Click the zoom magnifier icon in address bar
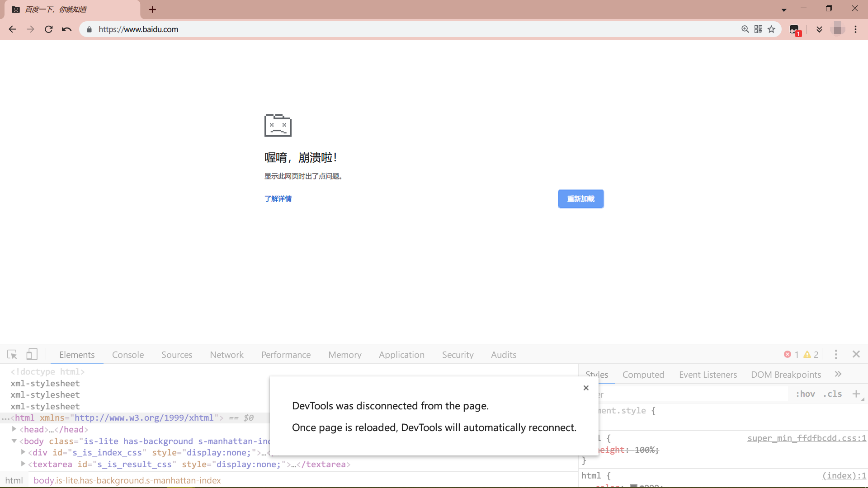Viewport: 868px width, 488px height. pyautogui.click(x=745, y=29)
